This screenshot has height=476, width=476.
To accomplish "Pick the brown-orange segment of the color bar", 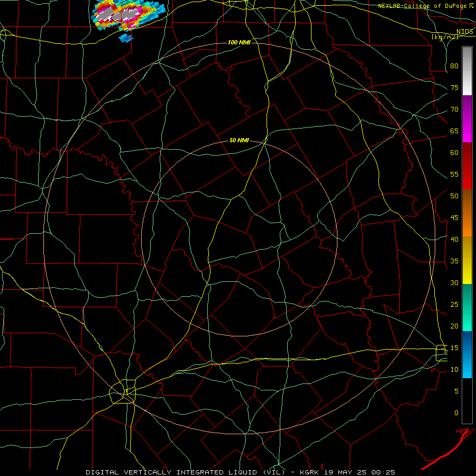I will click(x=467, y=213).
